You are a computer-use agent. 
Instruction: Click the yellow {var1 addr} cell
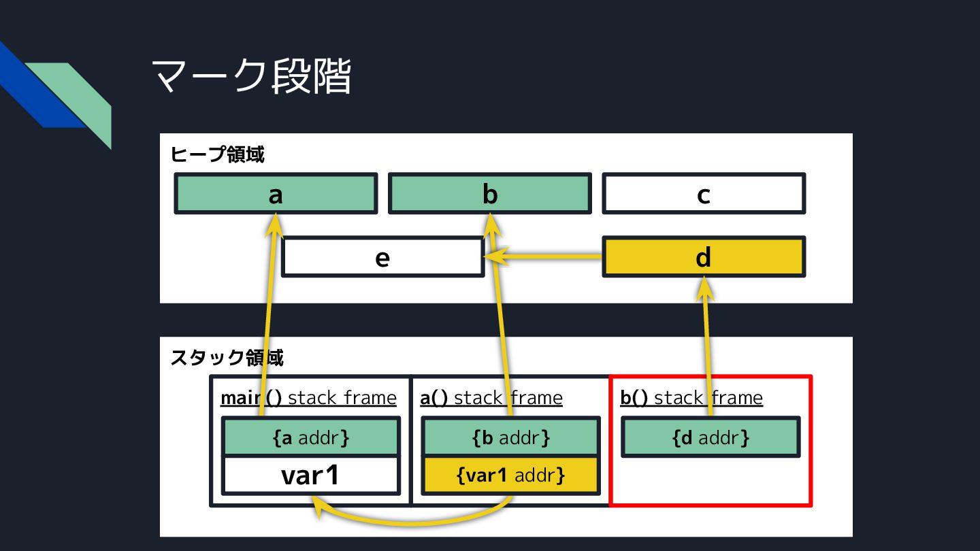(511, 475)
